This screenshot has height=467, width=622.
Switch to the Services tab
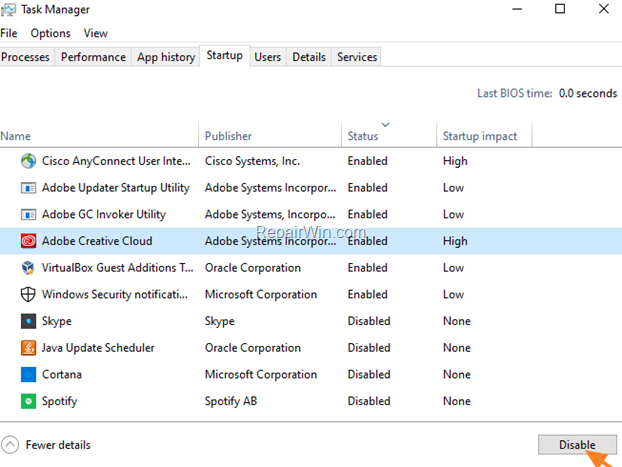tap(357, 57)
